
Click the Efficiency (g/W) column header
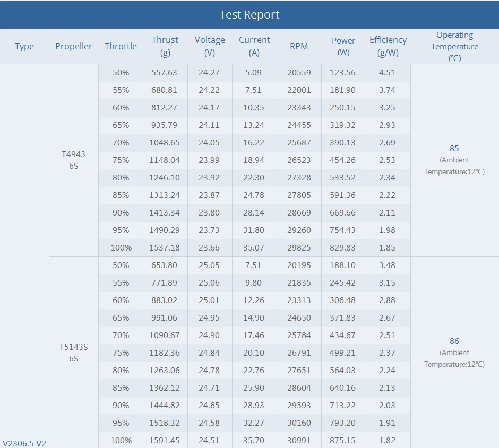point(388,46)
